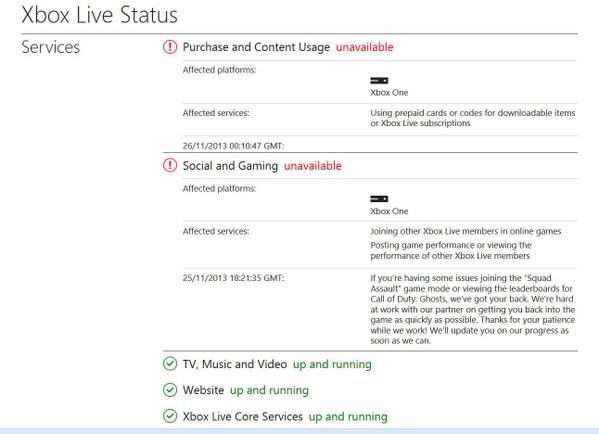Click the alert icon beside Purchase and Content Usage
The width and height of the screenshot is (599, 434).
click(170, 47)
